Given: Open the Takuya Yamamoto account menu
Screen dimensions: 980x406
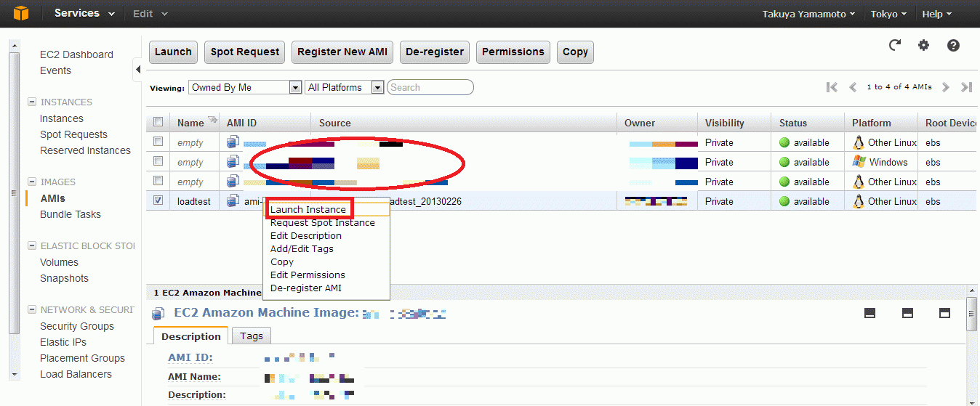Looking at the screenshot, I should [808, 14].
